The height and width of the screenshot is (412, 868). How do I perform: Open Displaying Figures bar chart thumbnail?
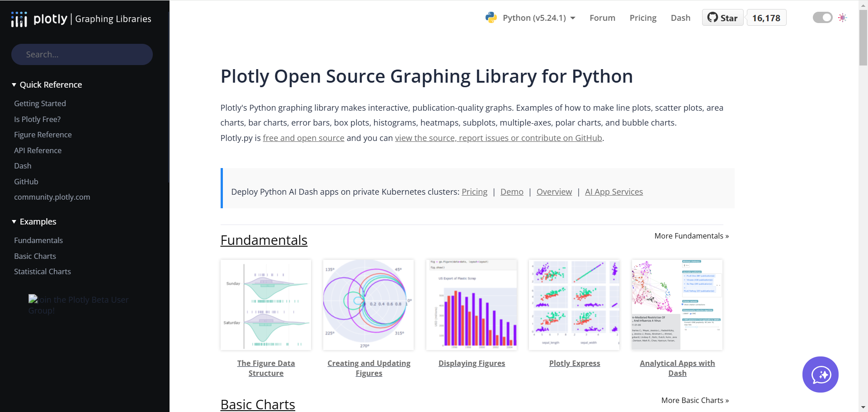click(x=472, y=304)
